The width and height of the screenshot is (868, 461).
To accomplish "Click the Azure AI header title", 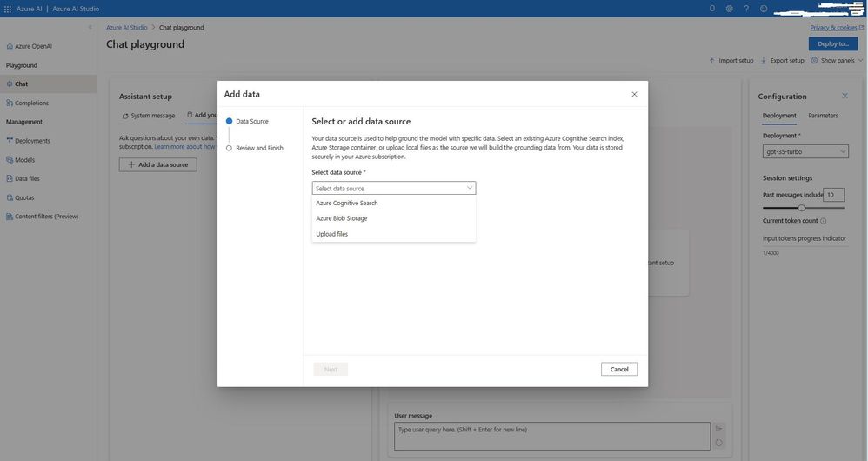I will (x=29, y=9).
